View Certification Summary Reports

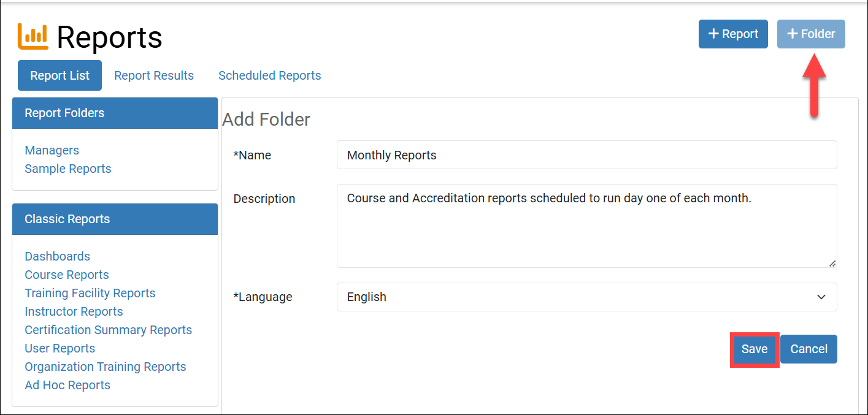pyautogui.click(x=108, y=330)
